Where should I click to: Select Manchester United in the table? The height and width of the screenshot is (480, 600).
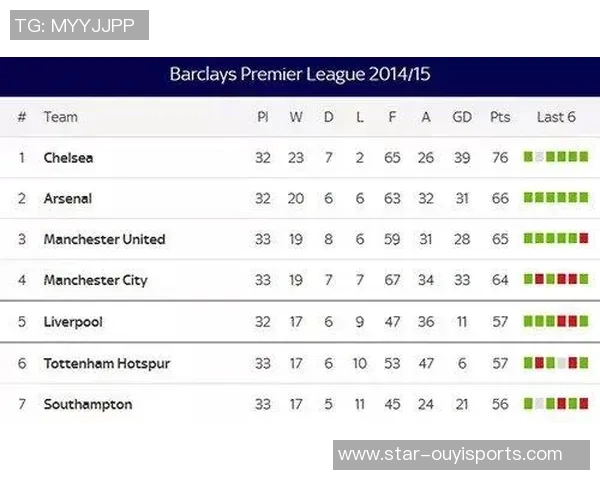click(x=104, y=239)
